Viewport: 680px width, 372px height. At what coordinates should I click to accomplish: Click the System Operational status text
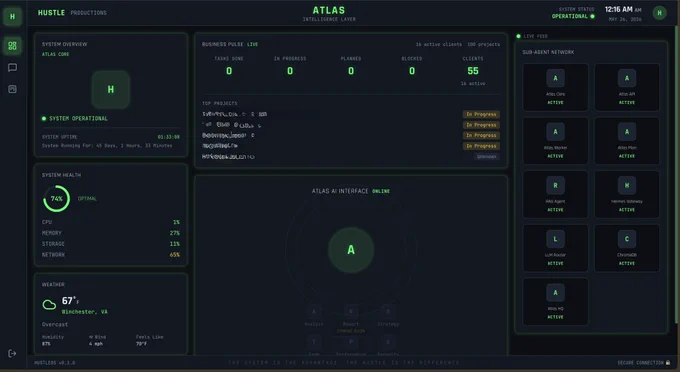[78, 118]
